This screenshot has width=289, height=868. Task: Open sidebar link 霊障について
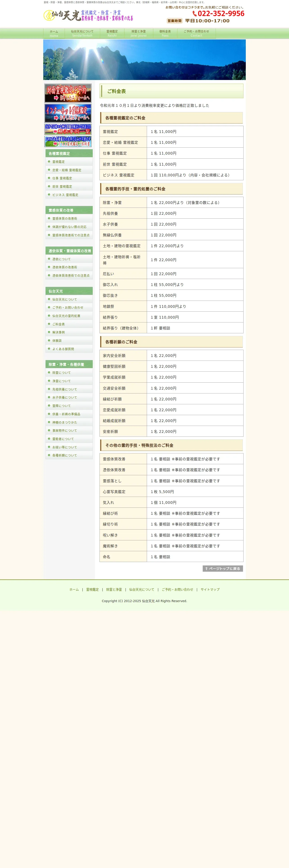coord(69,406)
